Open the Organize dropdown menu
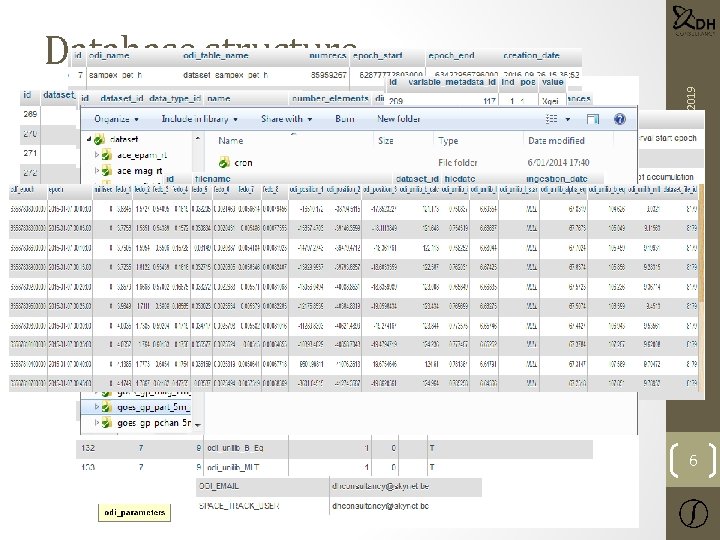The height and width of the screenshot is (540, 720). pos(116,119)
